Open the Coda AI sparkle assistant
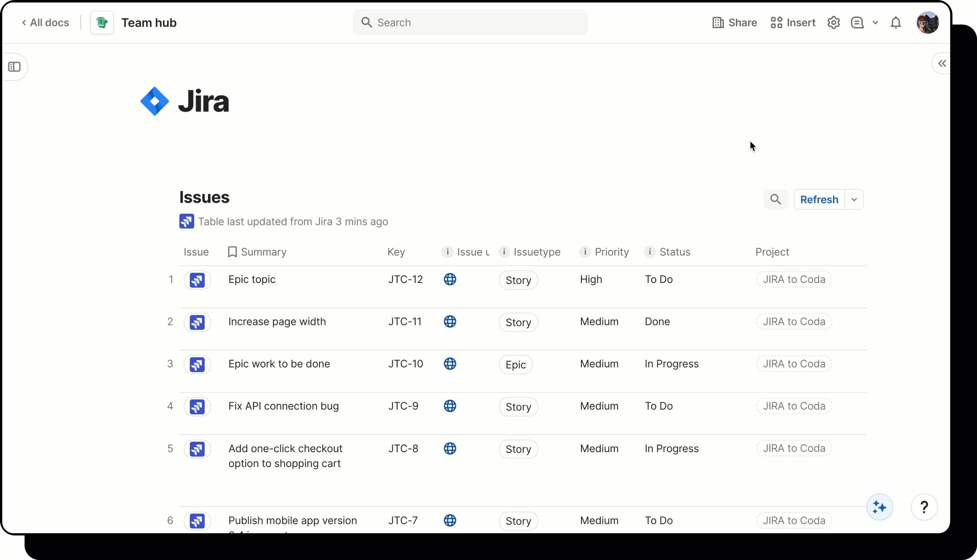Viewport: 977px width, 560px height. point(879,507)
